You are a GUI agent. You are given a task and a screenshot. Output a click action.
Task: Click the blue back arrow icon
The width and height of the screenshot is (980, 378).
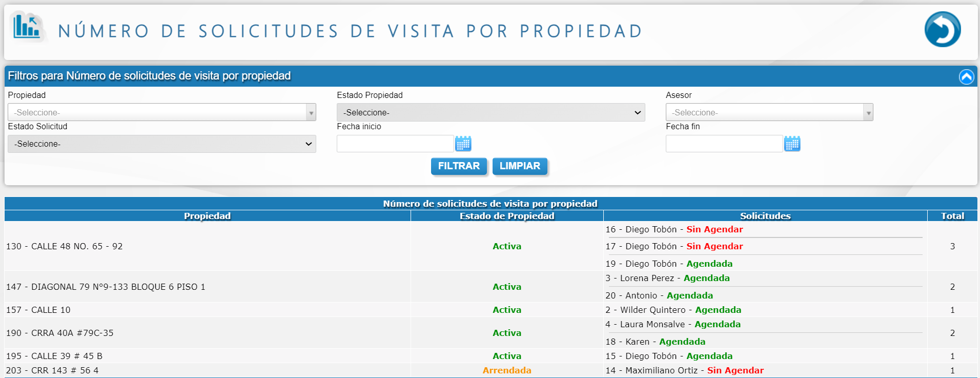tap(942, 30)
